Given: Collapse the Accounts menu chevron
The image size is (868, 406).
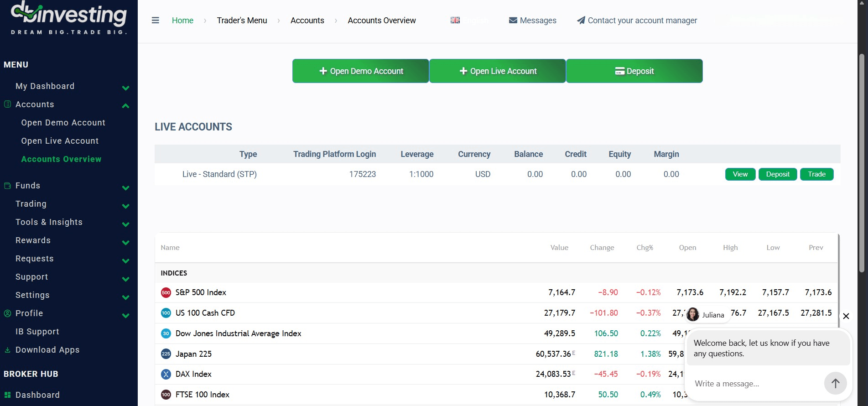Looking at the screenshot, I should (126, 106).
